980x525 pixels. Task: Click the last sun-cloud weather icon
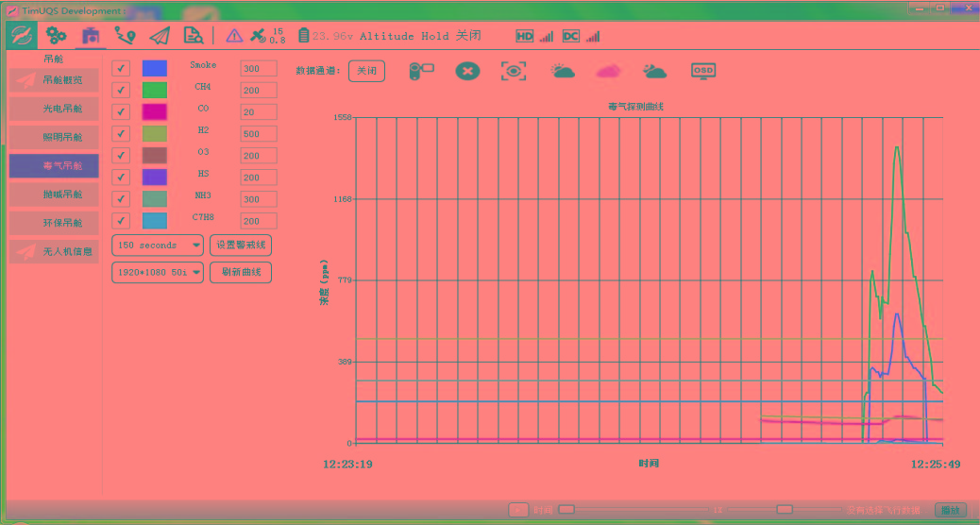(655, 71)
